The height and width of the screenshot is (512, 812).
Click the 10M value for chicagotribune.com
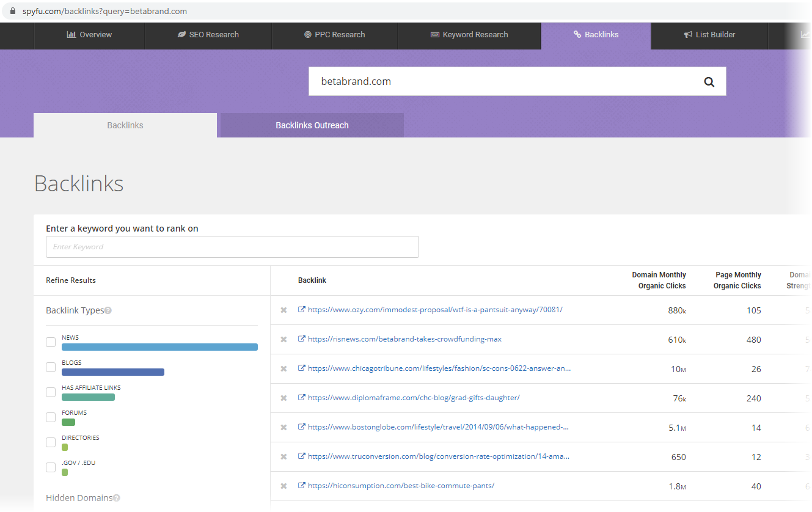[678, 369]
